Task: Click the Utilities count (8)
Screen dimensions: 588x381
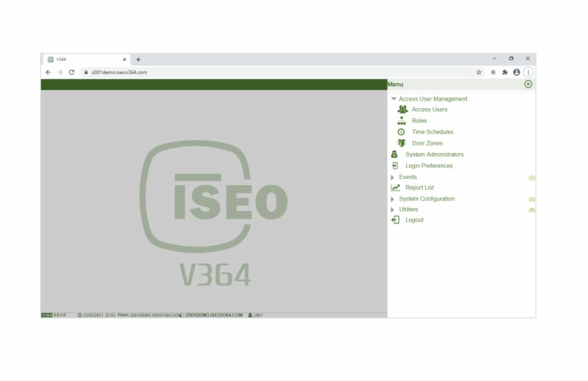Action: pos(532,210)
